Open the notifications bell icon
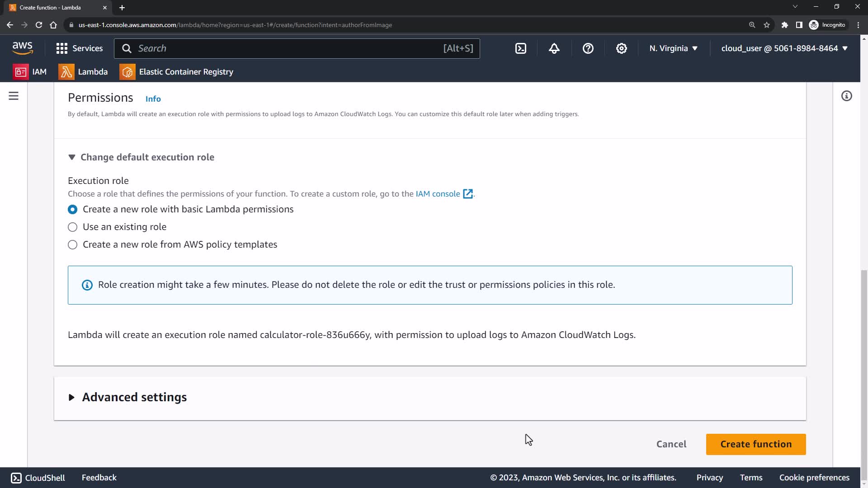 [554, 48]
